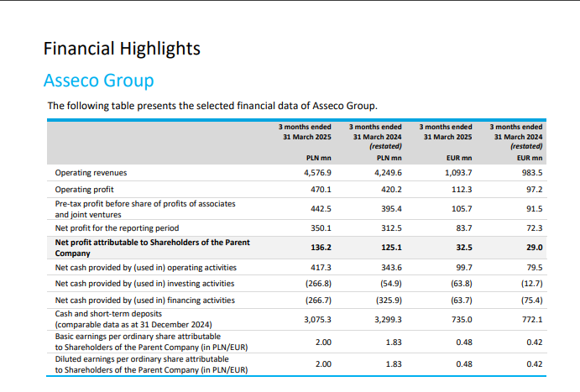Click Cash and short-term deposits label
The width and height of the screenshot is (580, 392).
pos(133,319)
